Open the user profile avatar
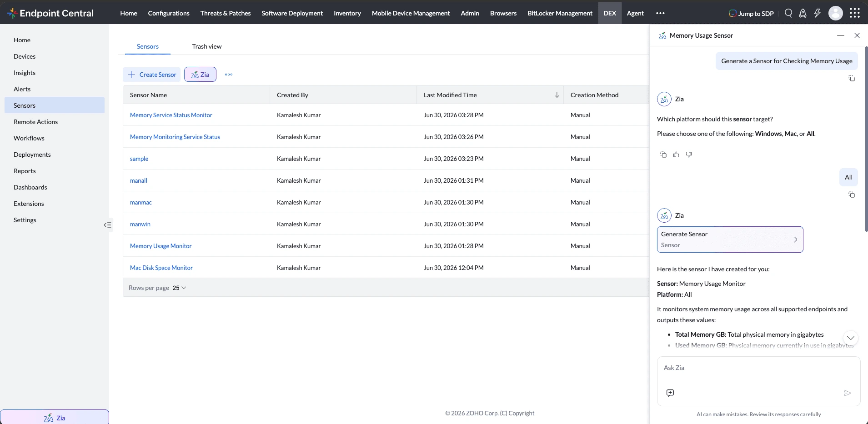This screenshot has width=868, height=424. click(836, 13)
